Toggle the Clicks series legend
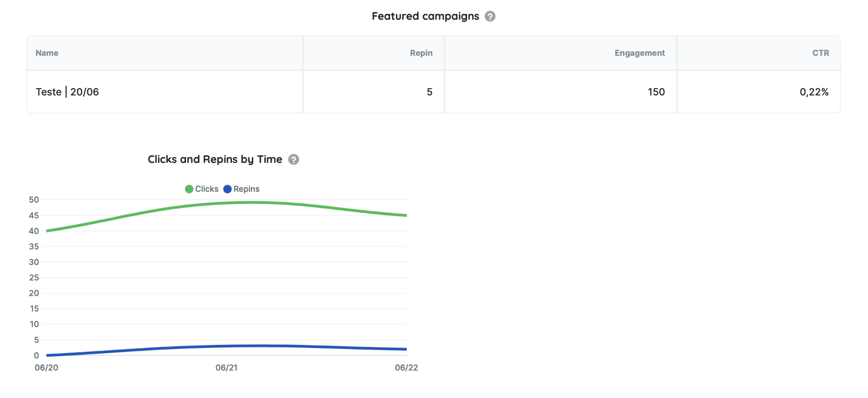Screen dimensions: 868x398 (202, 189)
